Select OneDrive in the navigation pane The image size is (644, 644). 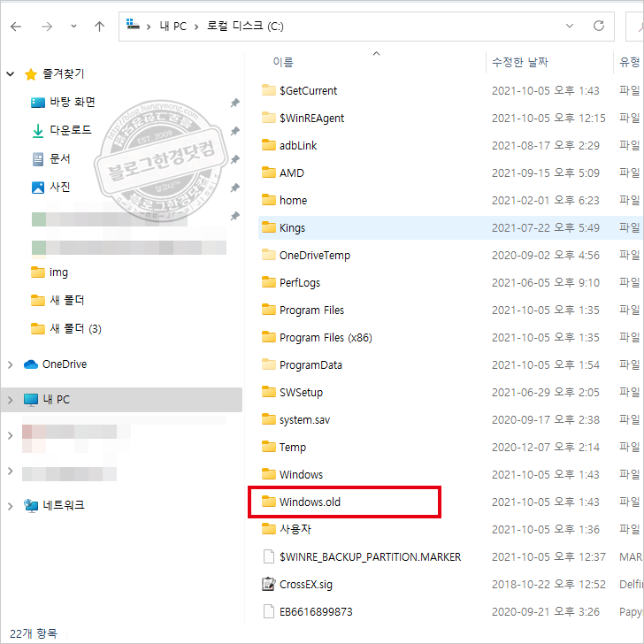(56, 364)
